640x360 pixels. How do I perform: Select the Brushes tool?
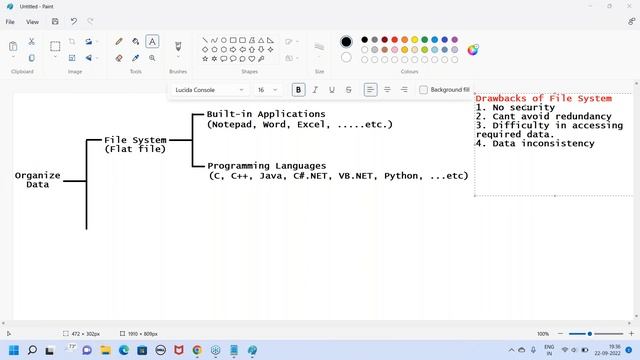(178, 46)
